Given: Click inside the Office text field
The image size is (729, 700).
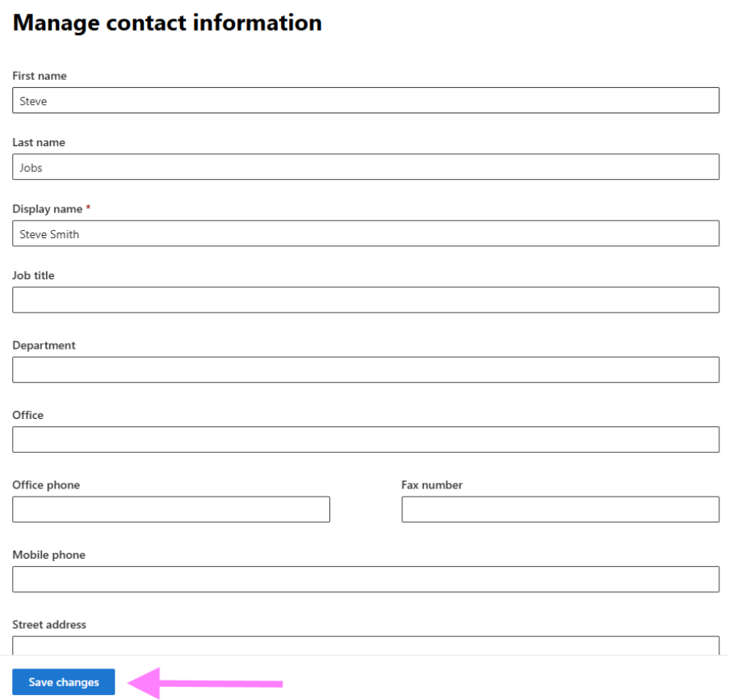Looking at the screenshot, I should pyautogui.click(x=365, y=440).
